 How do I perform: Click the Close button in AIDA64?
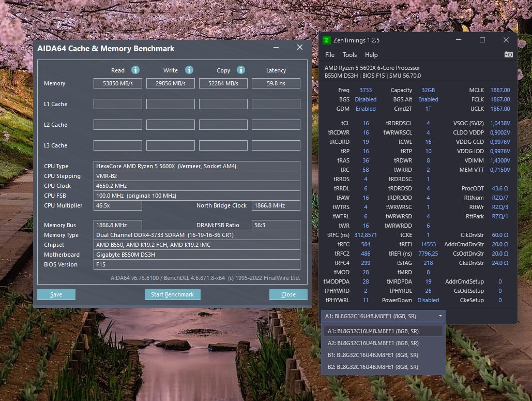pyautogui.click(x=288, y=294)
